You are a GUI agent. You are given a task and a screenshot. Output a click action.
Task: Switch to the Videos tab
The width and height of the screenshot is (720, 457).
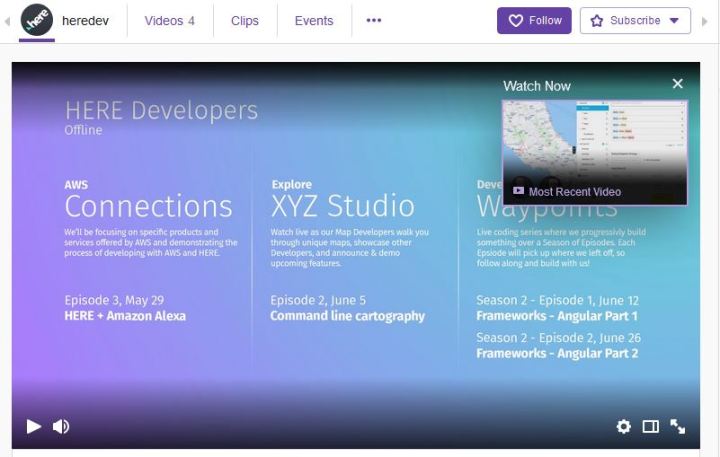(169, 21)
